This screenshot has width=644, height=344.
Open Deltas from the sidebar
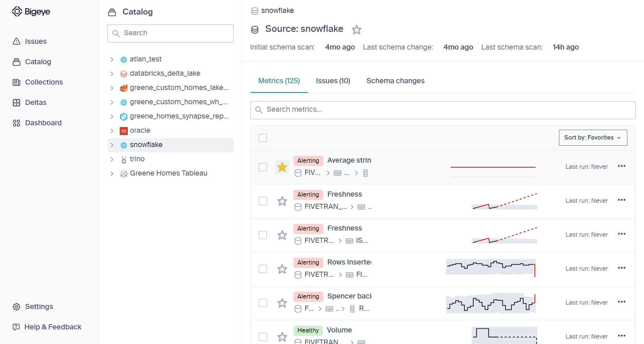(36, 103)
